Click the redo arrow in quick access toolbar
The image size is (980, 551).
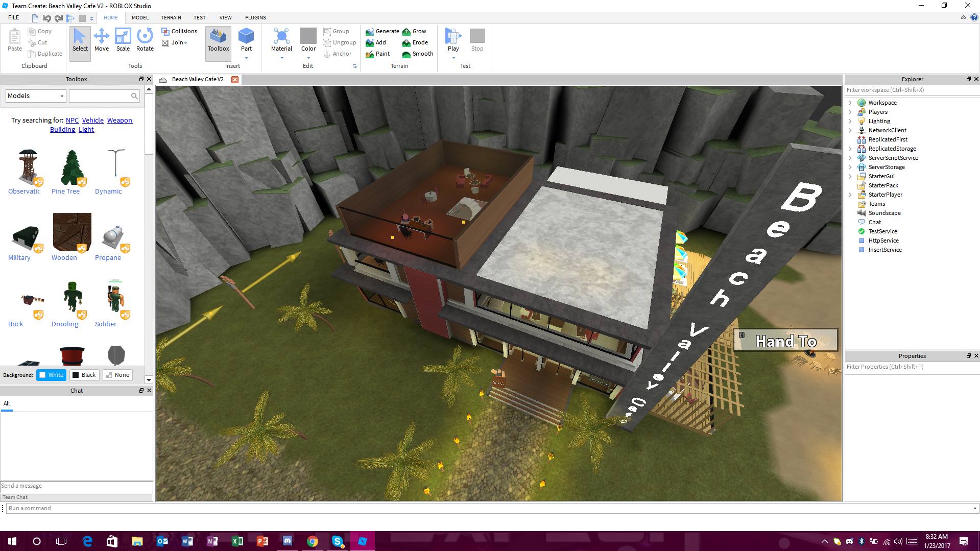pyautogui.click(x=58, y=18)
